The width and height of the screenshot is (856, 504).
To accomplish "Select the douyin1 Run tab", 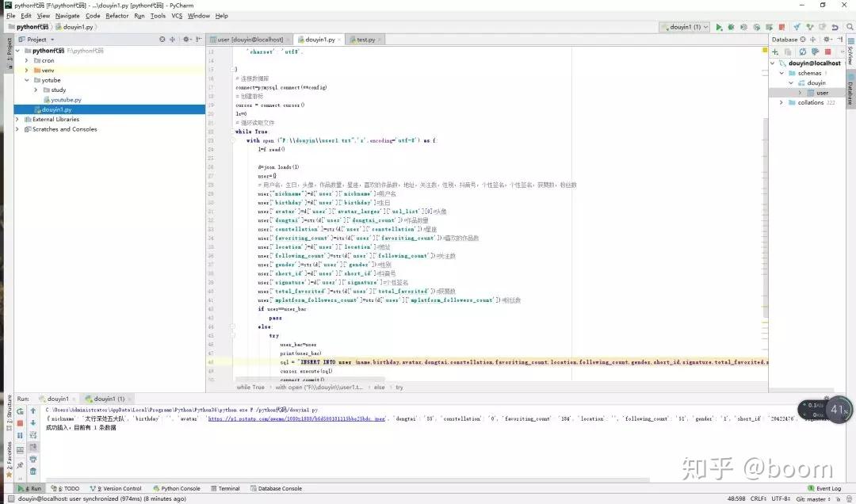I will coord(57,399).
